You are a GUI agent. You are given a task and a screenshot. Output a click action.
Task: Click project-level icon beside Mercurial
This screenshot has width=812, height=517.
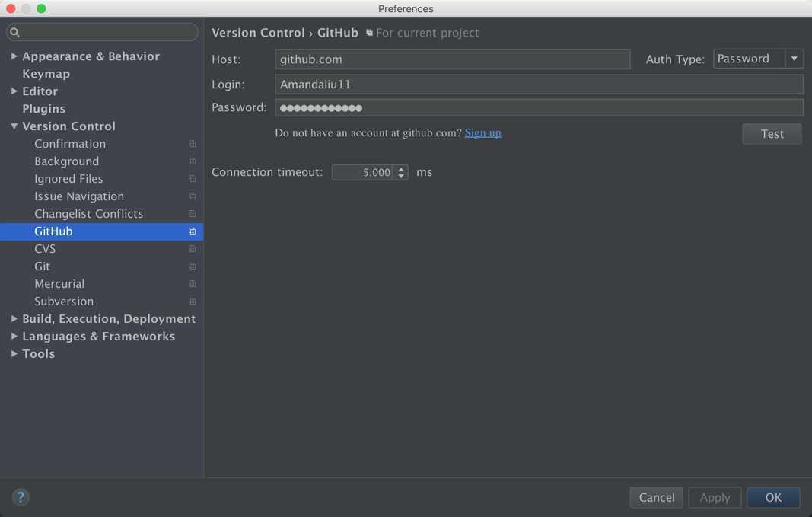click(192, 284)
